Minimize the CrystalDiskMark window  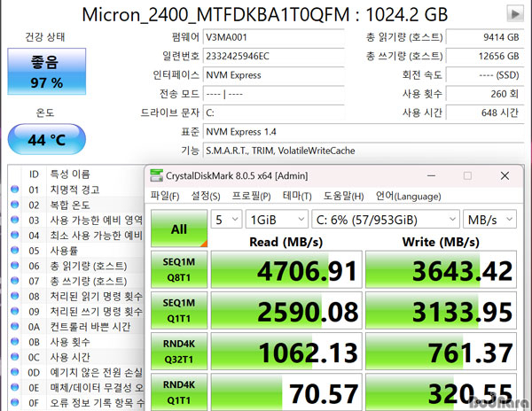(427, 175)
